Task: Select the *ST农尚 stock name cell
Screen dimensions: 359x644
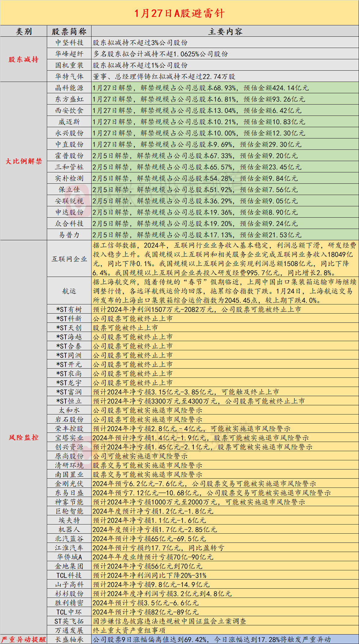Action: [69, 374]
